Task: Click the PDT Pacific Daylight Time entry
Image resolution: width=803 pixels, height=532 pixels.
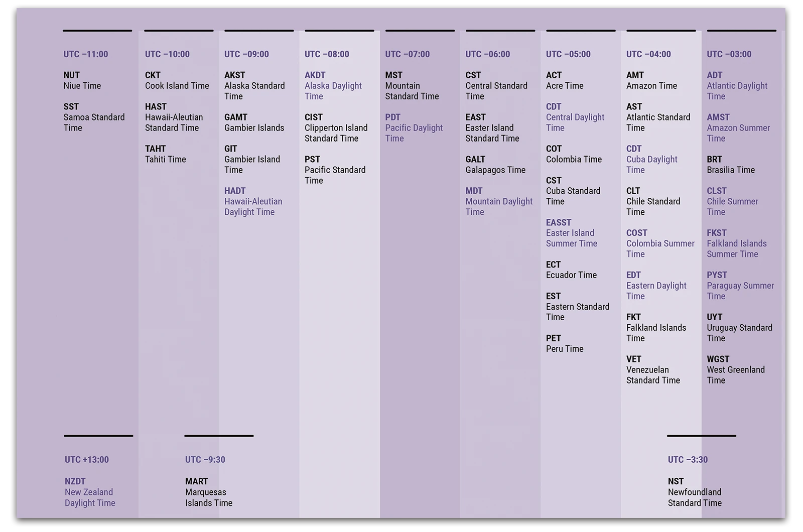Action: pyautogui.click(x=413, y=127)
